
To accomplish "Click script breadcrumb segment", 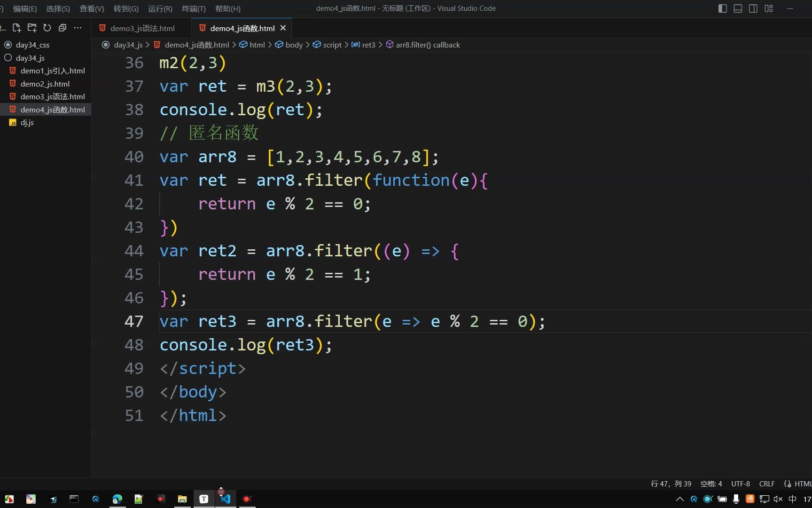I will pyautogui.click(x=332, y=45).
